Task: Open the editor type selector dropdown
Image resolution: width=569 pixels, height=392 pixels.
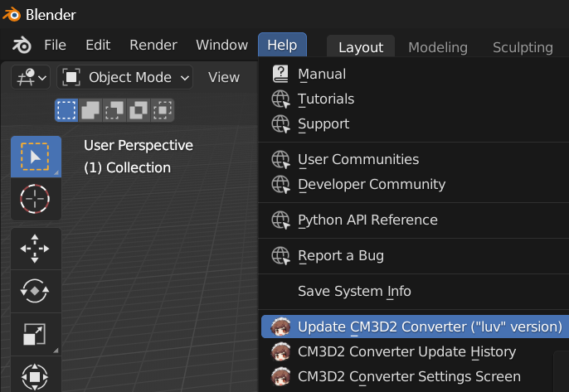Action: pyautogui.click(x=31, y=77)
